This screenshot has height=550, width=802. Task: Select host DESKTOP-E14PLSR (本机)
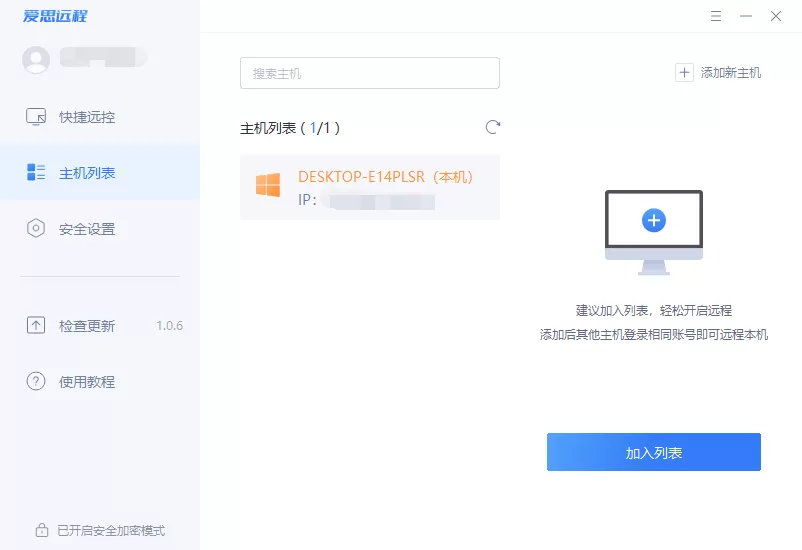point(370,187)
